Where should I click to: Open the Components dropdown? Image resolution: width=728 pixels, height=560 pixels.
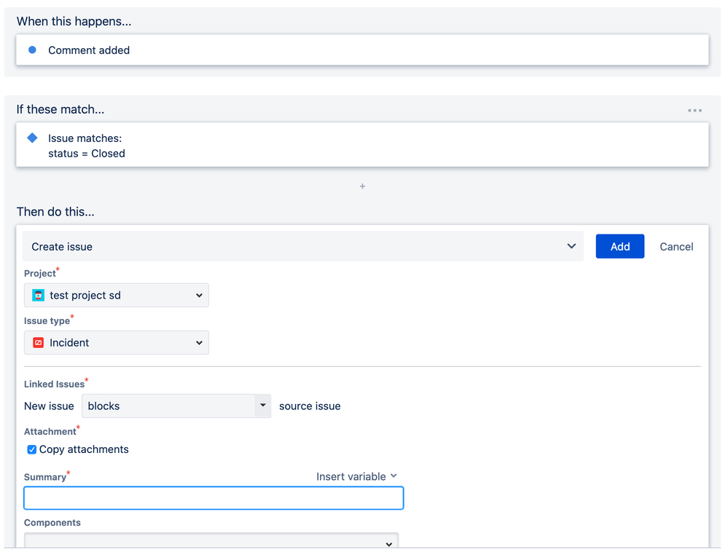[x=211, y=540]
